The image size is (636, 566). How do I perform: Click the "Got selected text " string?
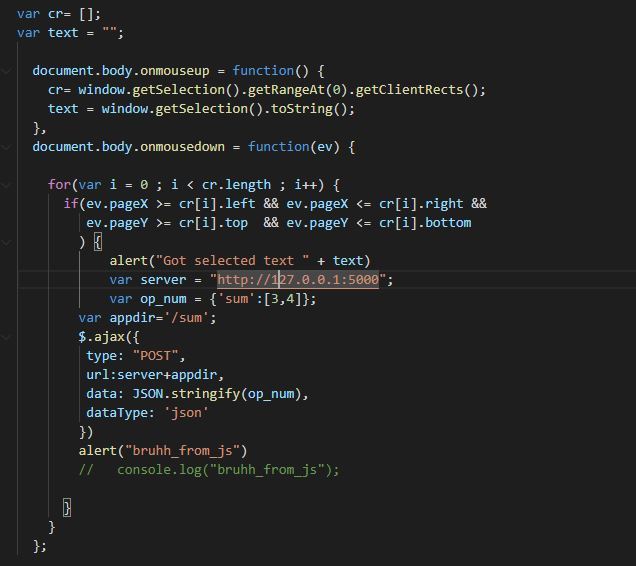(x=232, y=260)
